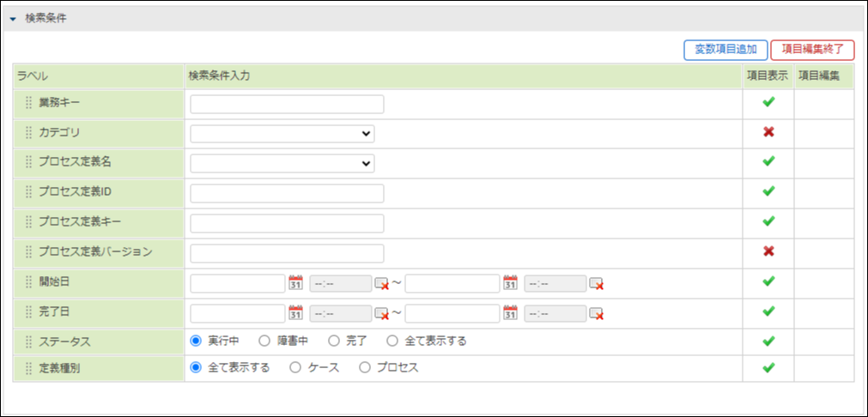
Task: Toggle the red X for プロセス定義バージョン visibility
Action: 768,251
